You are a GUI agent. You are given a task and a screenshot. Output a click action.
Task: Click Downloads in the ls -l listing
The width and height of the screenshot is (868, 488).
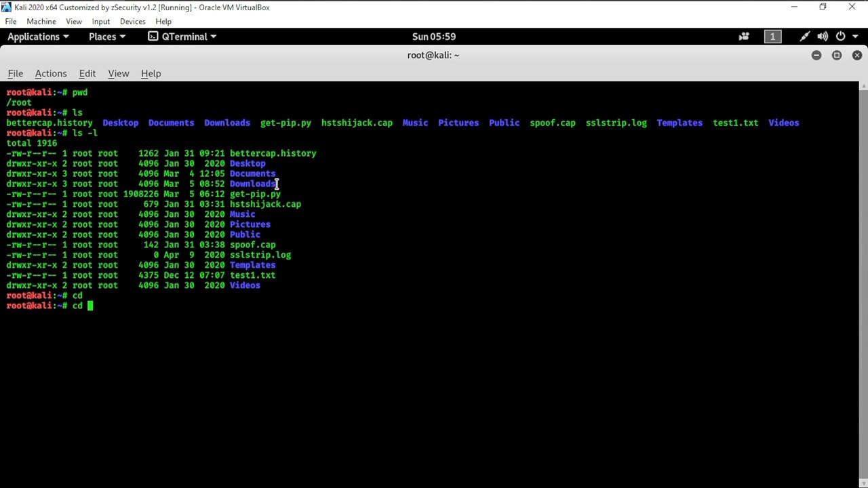pos(252,184)
